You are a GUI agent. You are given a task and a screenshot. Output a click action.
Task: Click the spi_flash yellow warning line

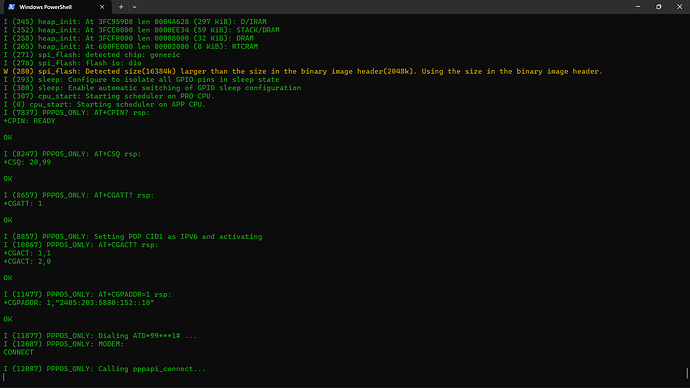pyautogui.click(x=303, y=71)
